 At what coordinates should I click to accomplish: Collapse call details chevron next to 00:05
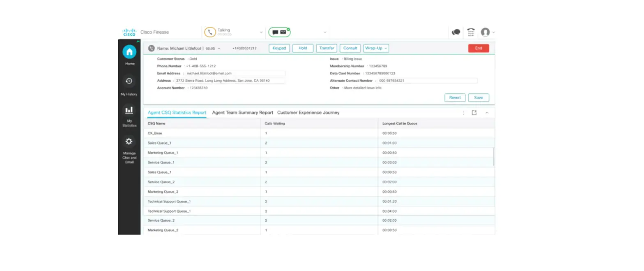click(219, 48)
